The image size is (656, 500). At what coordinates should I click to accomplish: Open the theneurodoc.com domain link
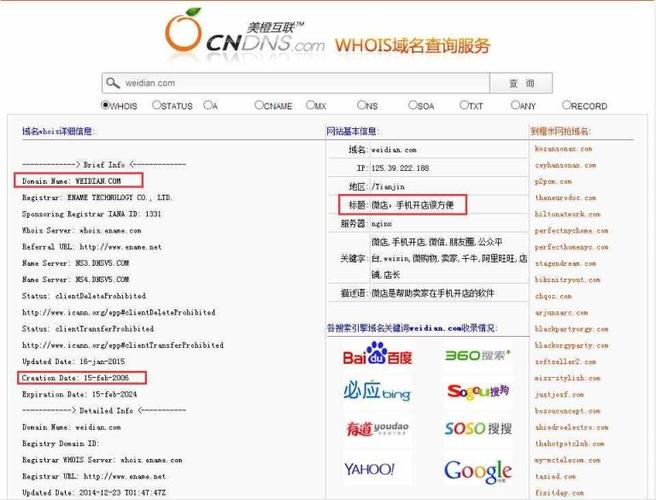tap(565, 198)
